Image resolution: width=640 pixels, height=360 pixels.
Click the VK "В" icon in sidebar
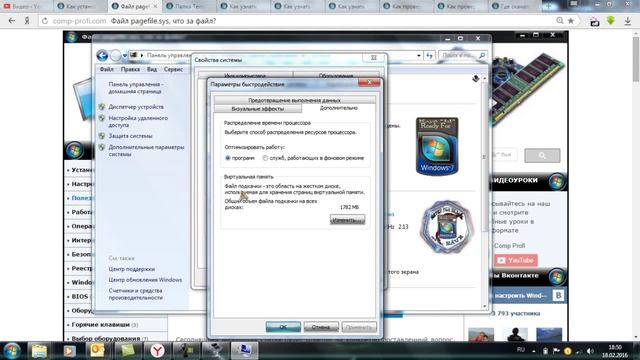558,295
